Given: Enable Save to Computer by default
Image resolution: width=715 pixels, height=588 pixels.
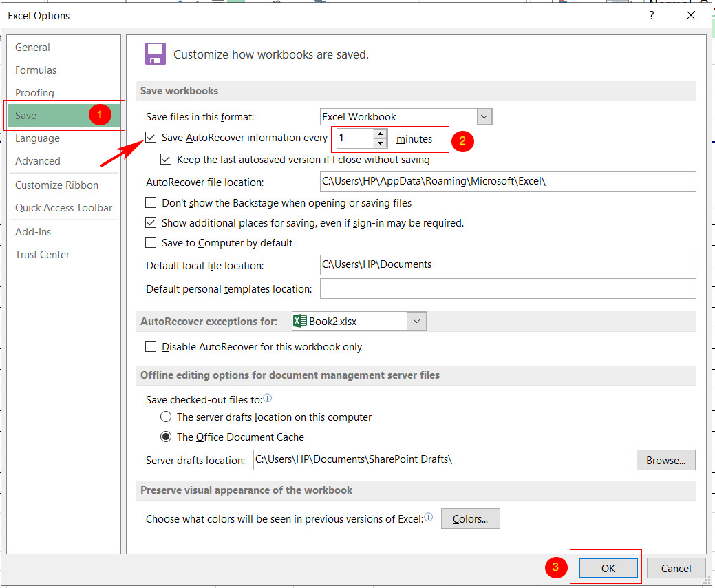Looking at the screenshot, I should click(x=151, y=242).
